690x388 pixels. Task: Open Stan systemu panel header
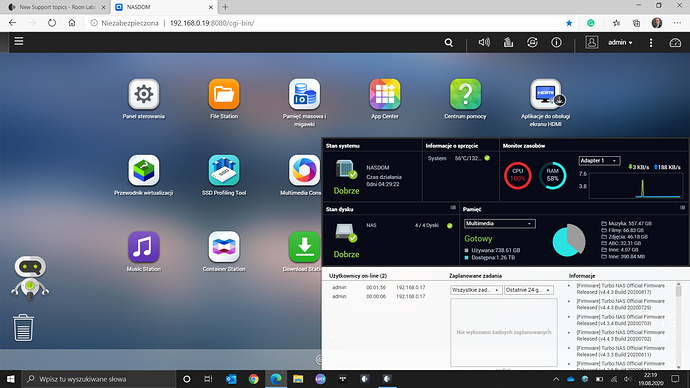(342, 146)
